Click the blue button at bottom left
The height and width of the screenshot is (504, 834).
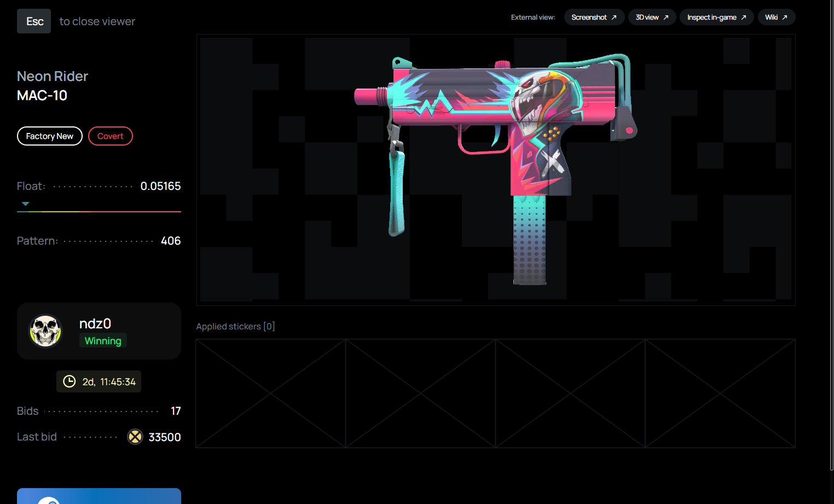click(x=99, y=496)
